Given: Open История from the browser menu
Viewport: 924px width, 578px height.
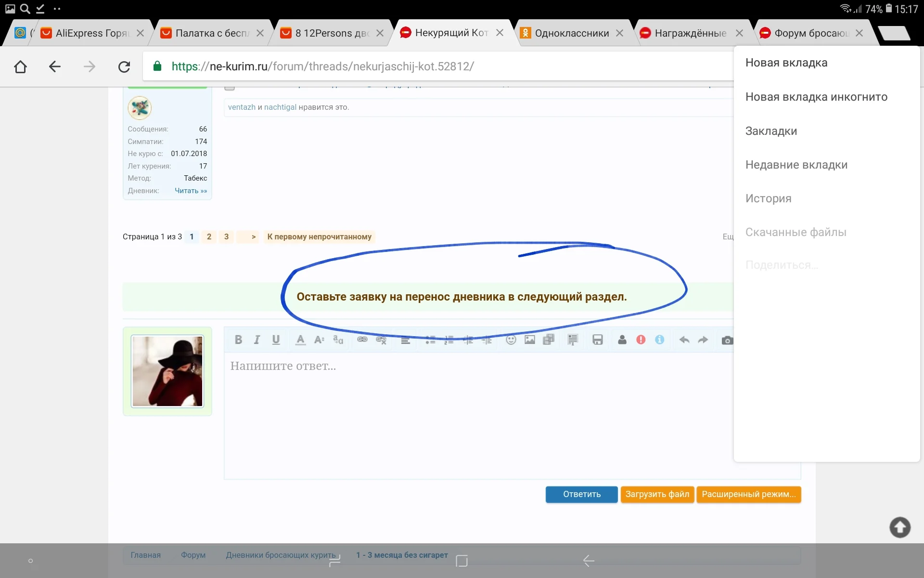Looking at the screenshot, I should coord(768,198).
